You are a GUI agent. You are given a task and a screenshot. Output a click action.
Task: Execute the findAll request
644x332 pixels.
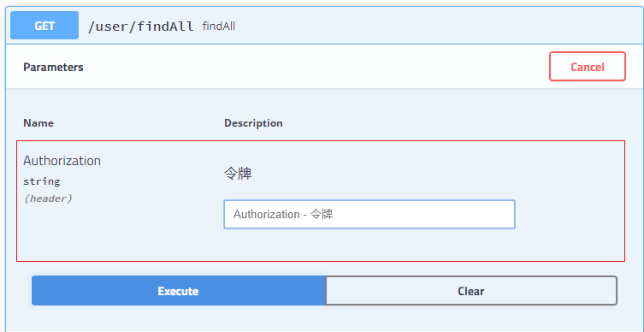[179, 291]
